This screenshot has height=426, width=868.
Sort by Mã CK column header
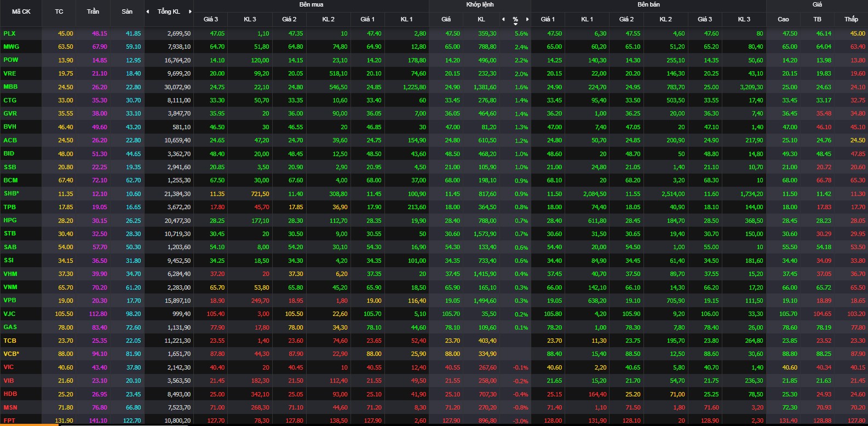tap(21, 11)
